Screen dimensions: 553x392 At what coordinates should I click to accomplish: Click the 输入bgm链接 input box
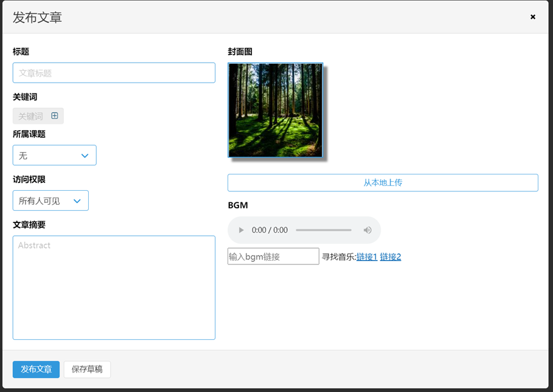(273, 256)
